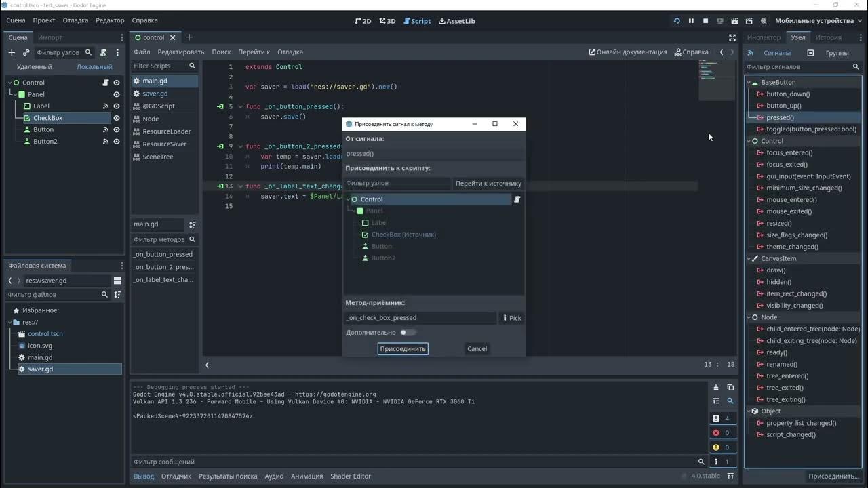Toggle visibility of the Button node
The image size is (868, 488).
pyautogui.click(x=117, y=129)
